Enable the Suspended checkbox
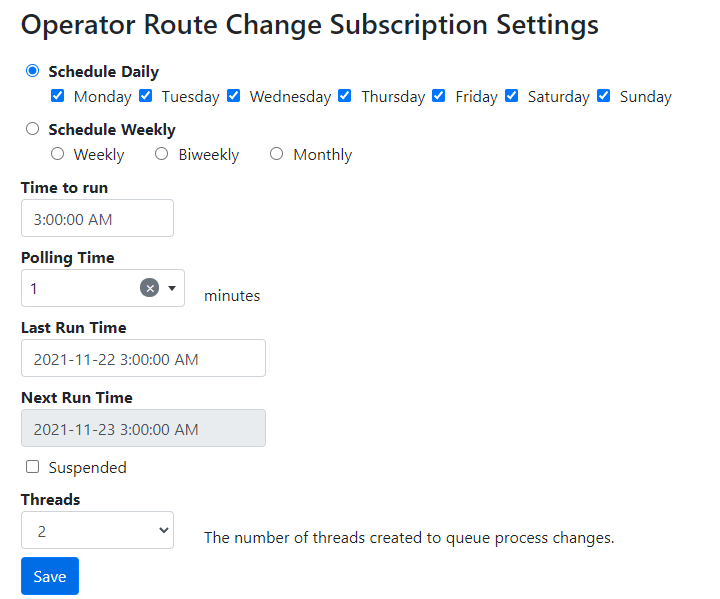 pyautogui.click(x=33, y=467)
